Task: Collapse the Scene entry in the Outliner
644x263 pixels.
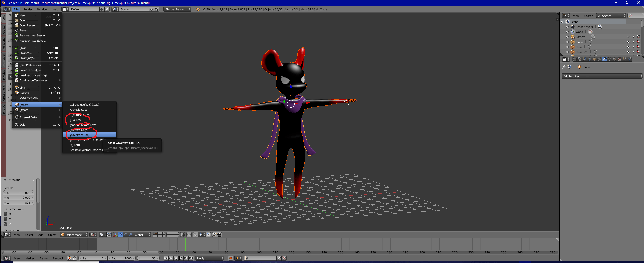Action: click(562, 22)
